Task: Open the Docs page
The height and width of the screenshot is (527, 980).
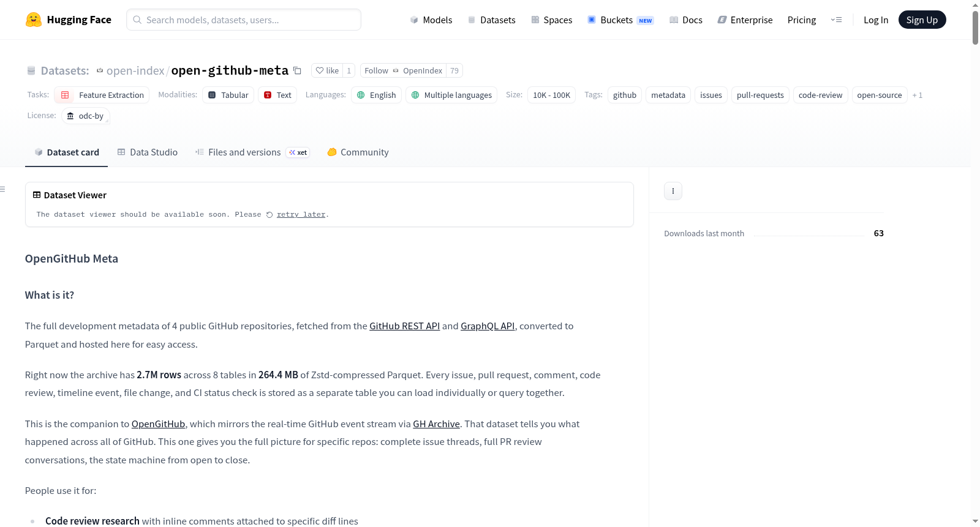Action: (x=686, y=20)
